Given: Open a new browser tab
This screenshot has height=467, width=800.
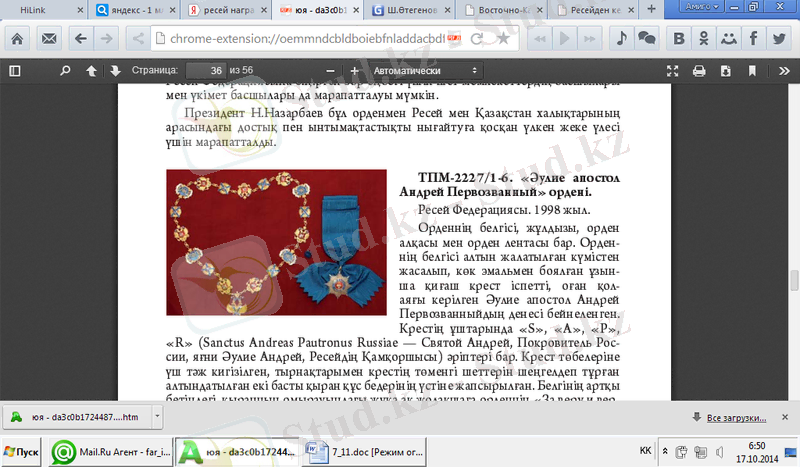Looking at the screenshot, I should pyautogui.click(x=652, y=9).
